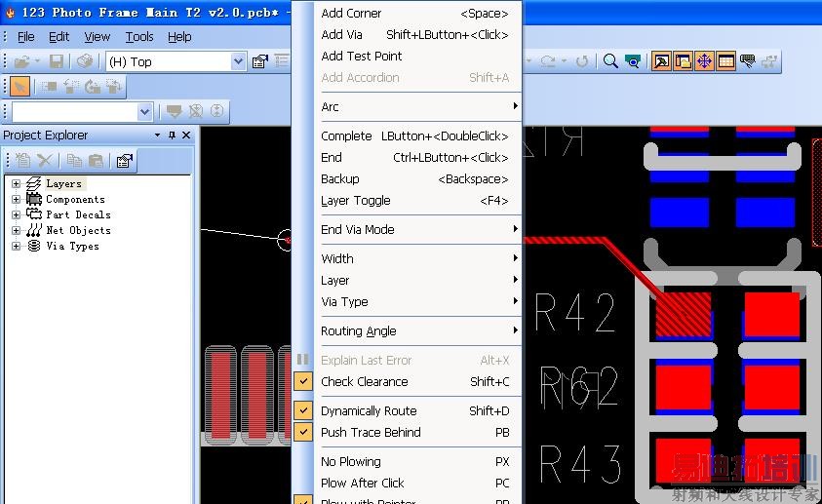The width and height of the screenshot is (822, 504).
Task: Click the Zoom magnifier toolbar icon
Action: (610, 61)
